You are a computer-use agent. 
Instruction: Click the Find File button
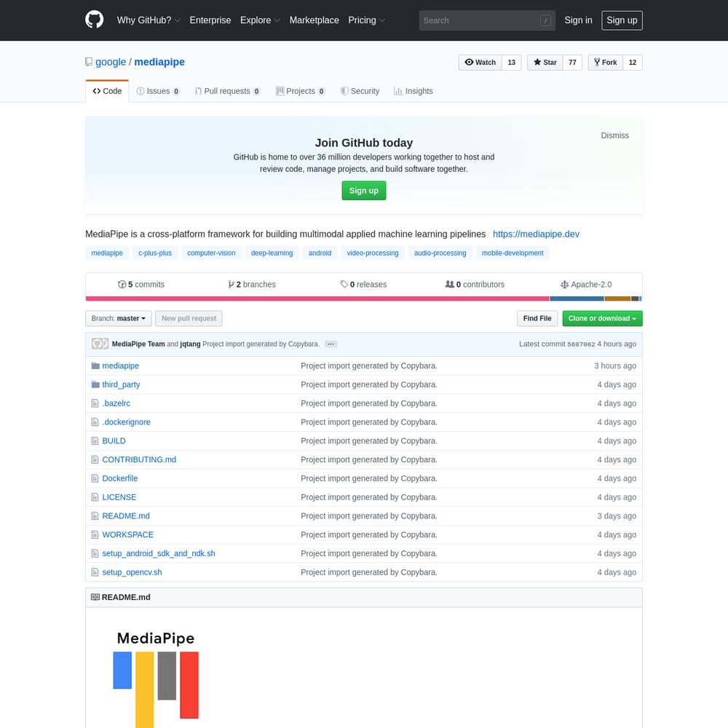(x=537, y=319)
